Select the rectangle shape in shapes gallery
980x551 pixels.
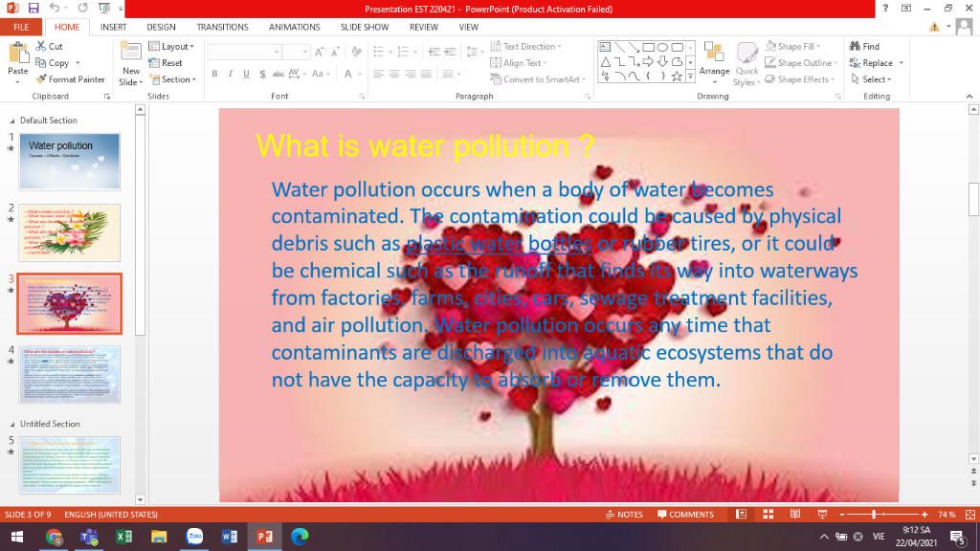click(x=648, y=46)
